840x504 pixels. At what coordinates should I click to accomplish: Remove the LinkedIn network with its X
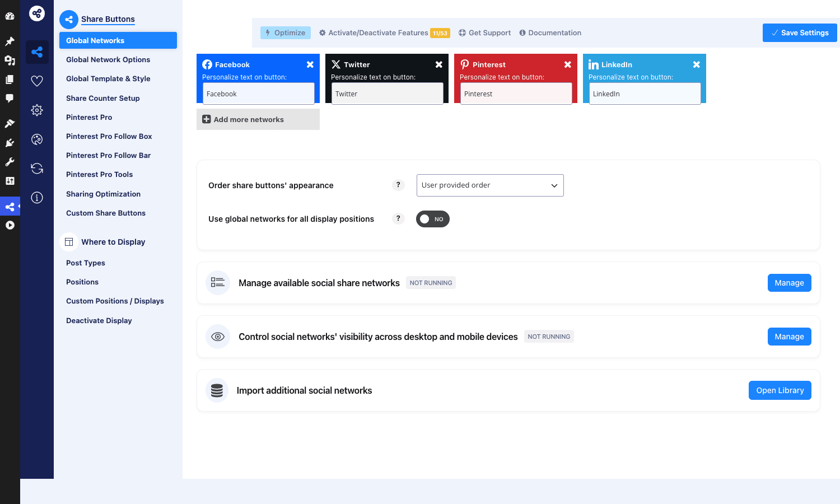click(697, 64)
